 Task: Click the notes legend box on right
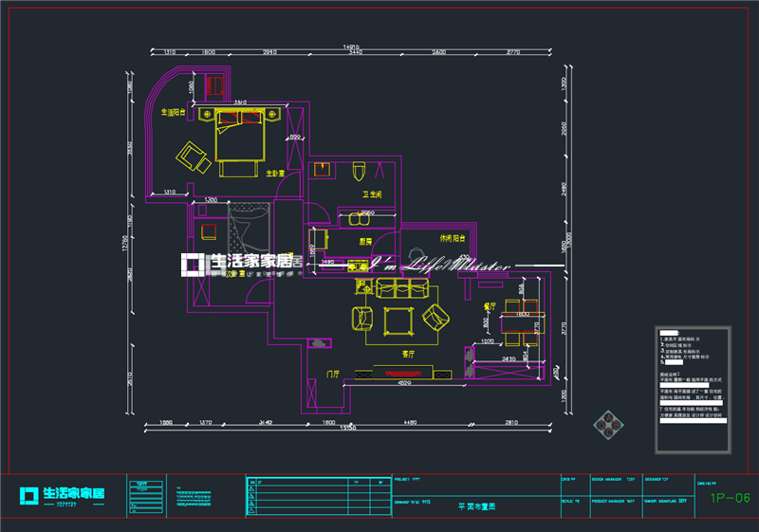click(693, 388)
